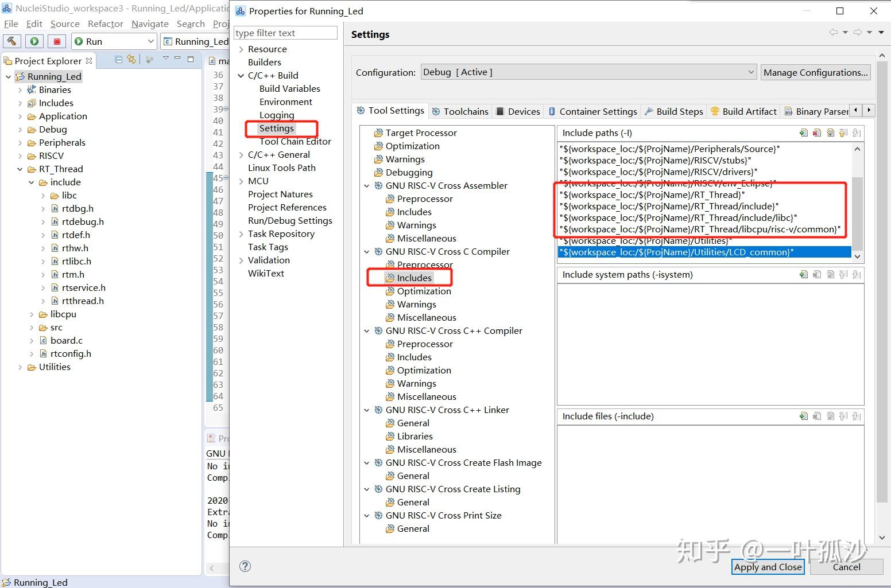Click the forward navigation arrow in Settings header
The width and height of the screenshot is (891, 588).
pos(857,33)
